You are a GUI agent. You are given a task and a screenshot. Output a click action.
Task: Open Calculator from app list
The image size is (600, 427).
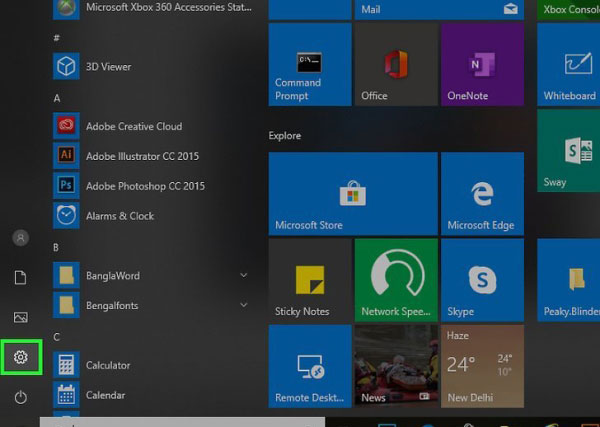click(152, 365)
